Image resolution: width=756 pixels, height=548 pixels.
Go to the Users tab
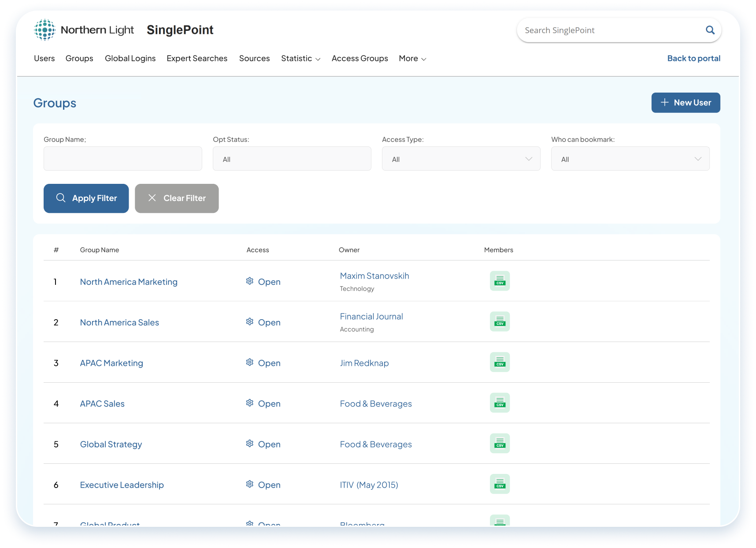click(44, 58)
